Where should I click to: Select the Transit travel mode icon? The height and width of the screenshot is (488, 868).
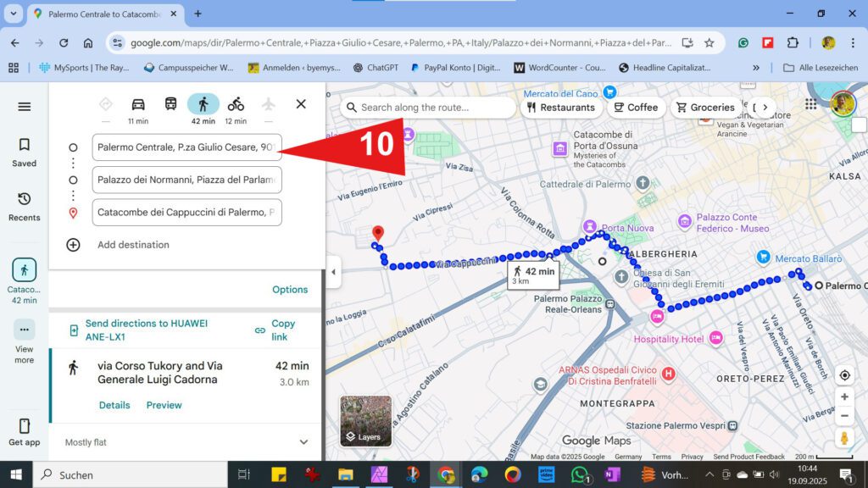[x=170, y=104]
